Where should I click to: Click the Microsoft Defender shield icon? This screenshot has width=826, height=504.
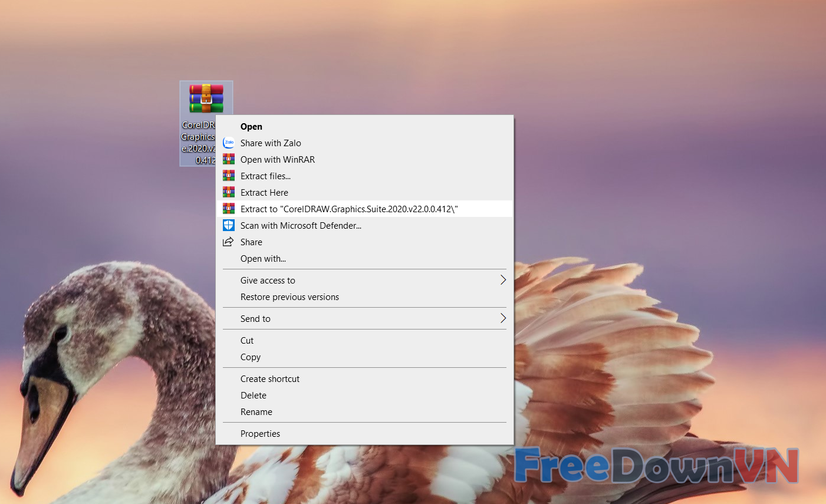229,225
